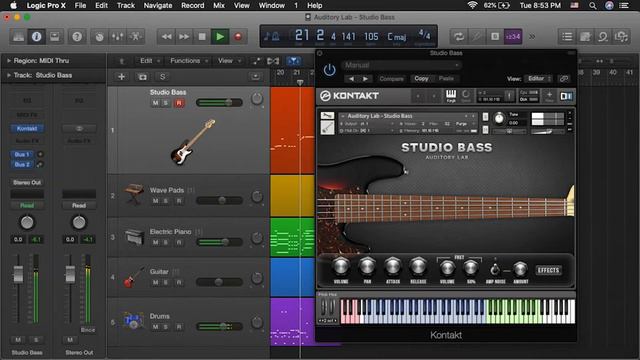Image resolution: width=640 pixels, height=360 pixels.
Task: Solo the Electric Piano track
Action: point(166,242)
